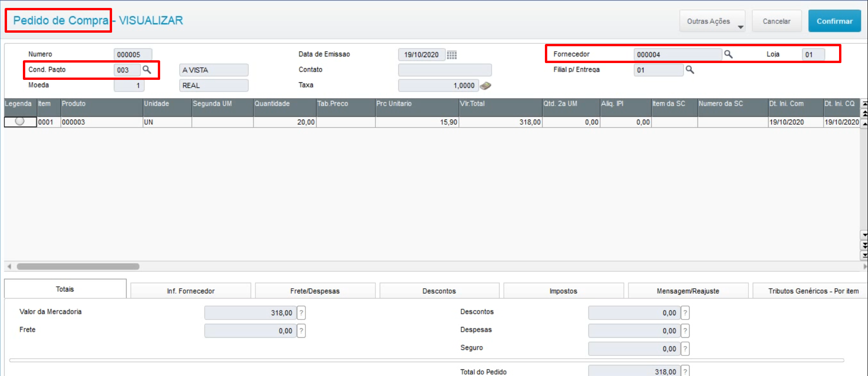
Task: Open the Filial p/ Entrega lookup magnifier
Action: 690,70
